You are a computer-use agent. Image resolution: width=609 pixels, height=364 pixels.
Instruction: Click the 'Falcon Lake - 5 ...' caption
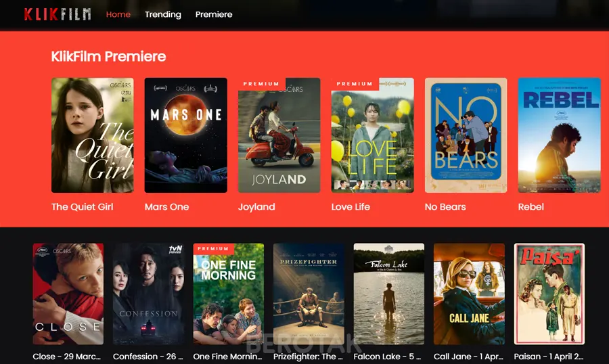387,357
